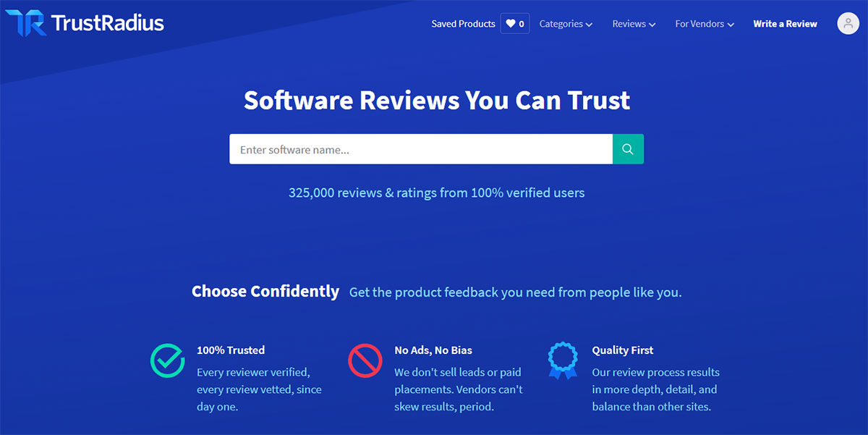Click the We don't sell leads description

[x=459, y=389]
